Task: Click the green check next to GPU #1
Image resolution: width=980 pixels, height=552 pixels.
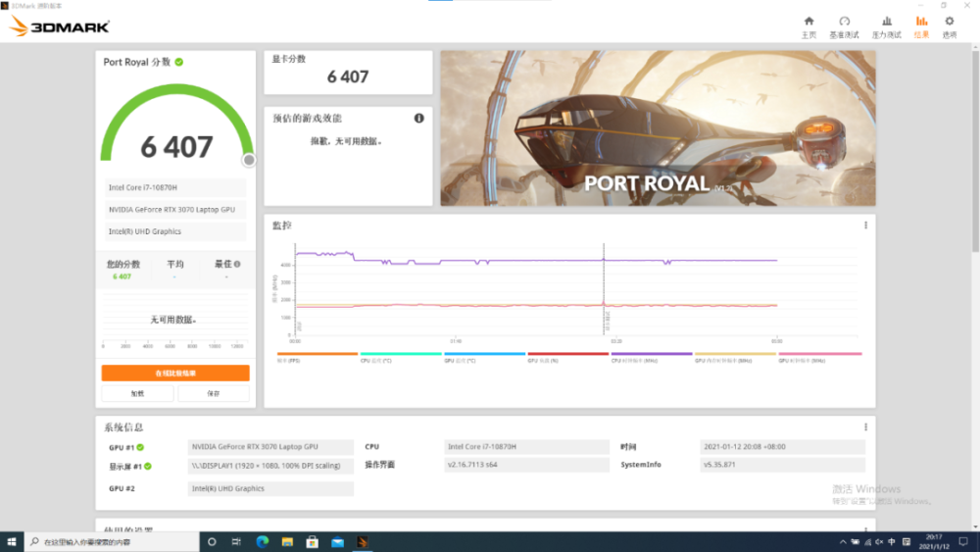Action: [x=140, y=447]
